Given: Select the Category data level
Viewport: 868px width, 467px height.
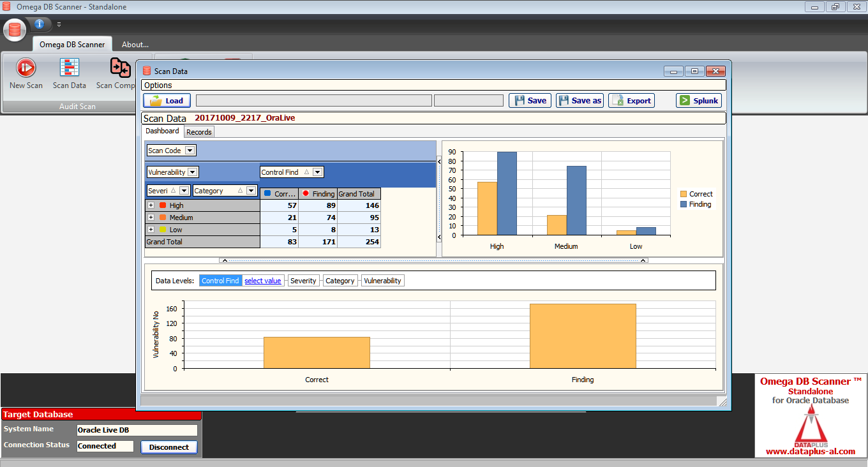Looking at the screenshot, I should [340, 281].
